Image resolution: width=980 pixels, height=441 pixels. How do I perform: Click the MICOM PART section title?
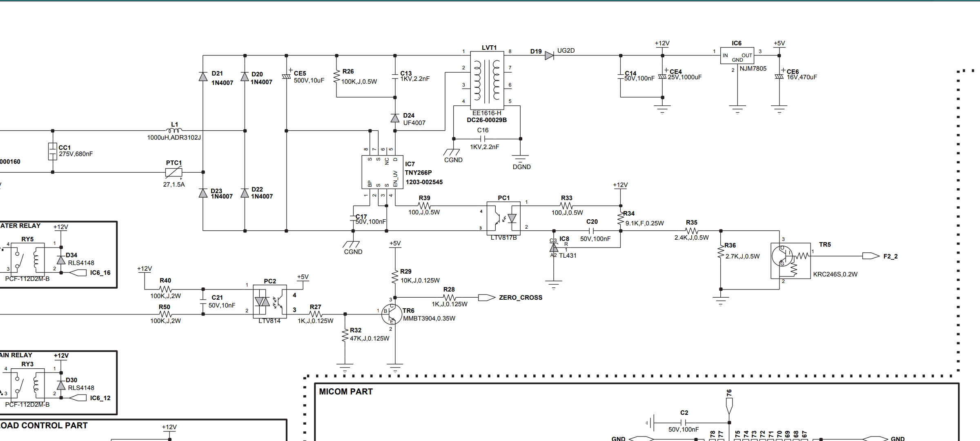tap(346, 392)
